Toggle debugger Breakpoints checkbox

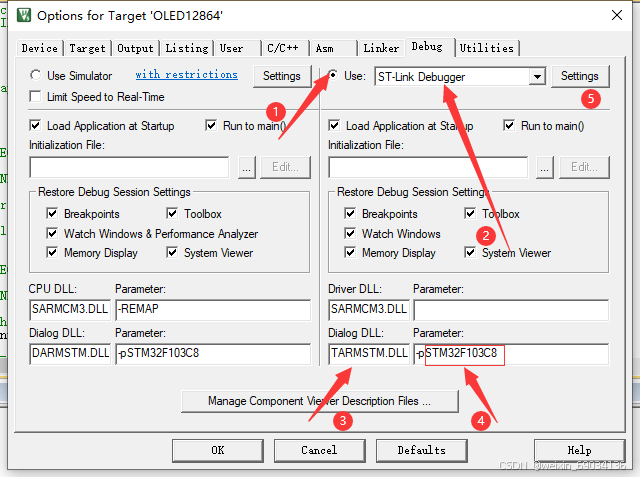[x=350, y=213]
